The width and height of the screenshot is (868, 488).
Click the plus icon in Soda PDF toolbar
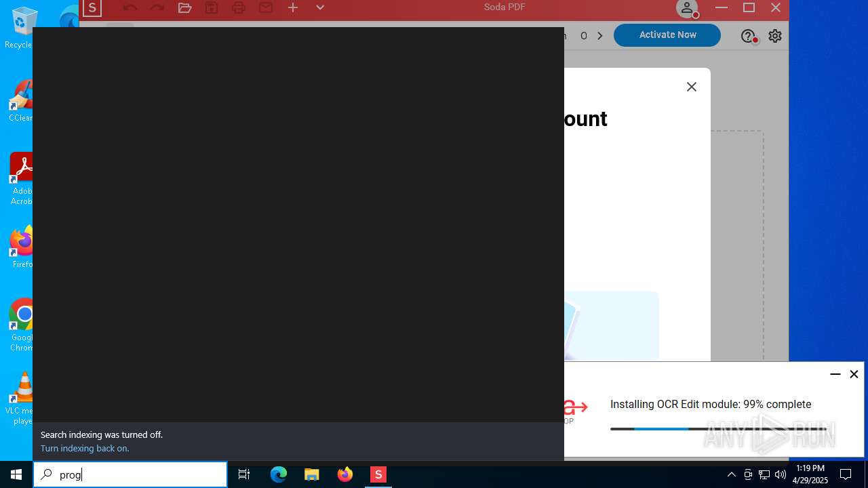(293, 7)
